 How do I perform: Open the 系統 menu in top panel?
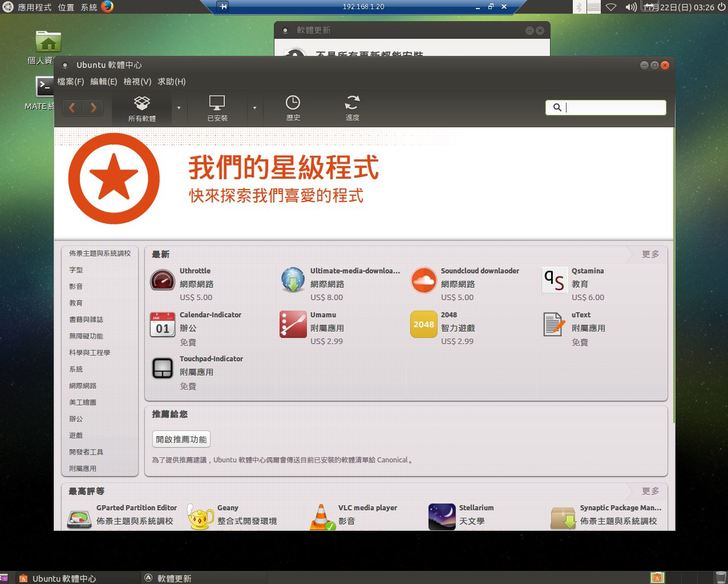pyautogui.click(x=88, y=7)
